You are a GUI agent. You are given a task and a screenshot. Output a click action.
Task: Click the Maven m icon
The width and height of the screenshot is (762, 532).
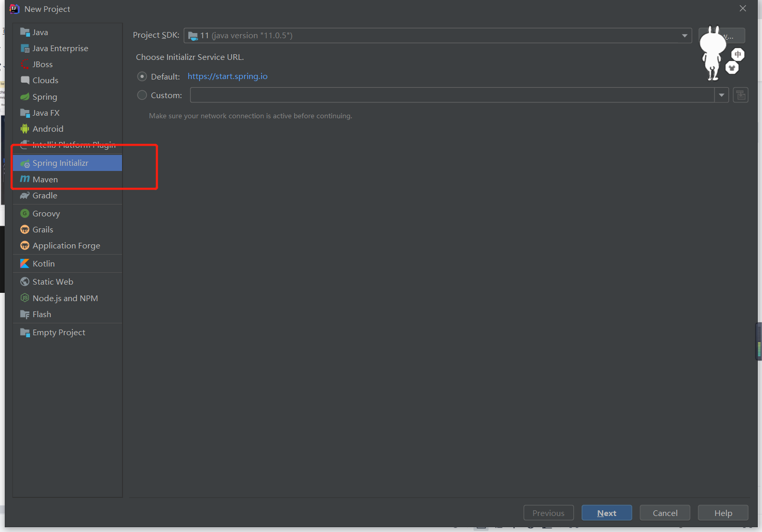pos(25,179)
